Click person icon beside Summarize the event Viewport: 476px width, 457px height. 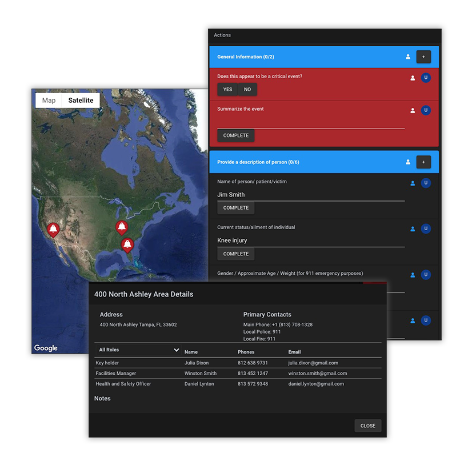[x=413, y=110]
